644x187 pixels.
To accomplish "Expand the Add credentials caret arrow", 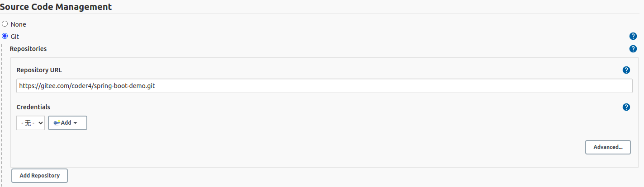I will [x=76, y=123].
